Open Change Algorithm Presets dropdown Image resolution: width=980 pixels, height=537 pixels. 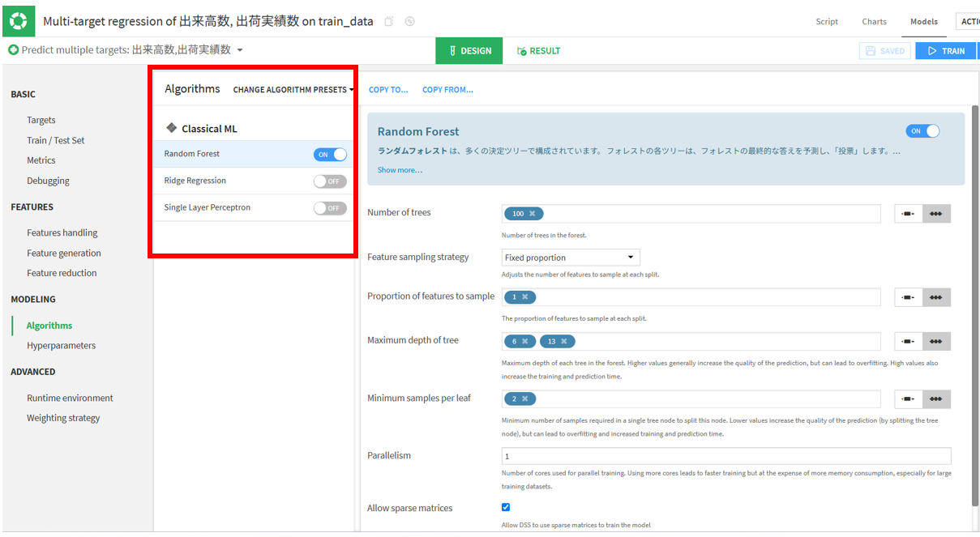(x=293, y=90)
